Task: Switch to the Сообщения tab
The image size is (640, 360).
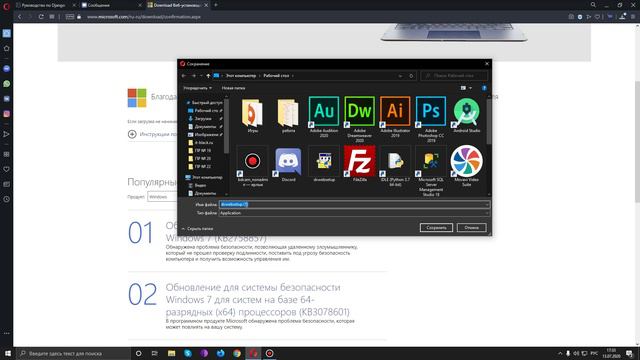Action: pyautogui.click(x=110, y=5)
